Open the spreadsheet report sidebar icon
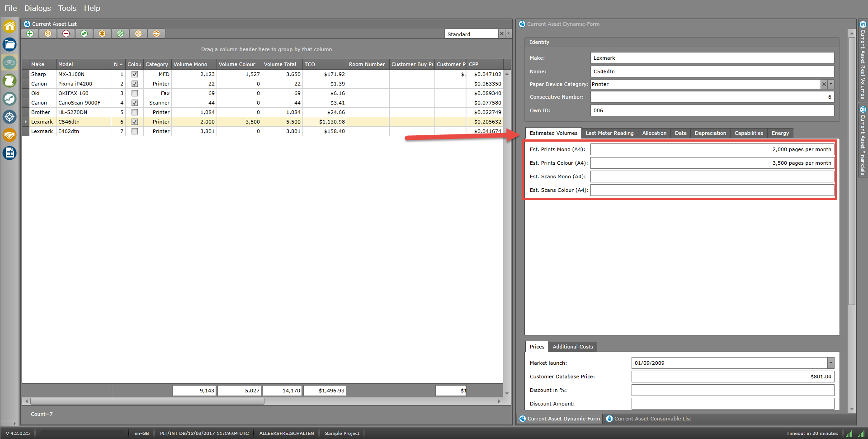This screenshot has width=868, height=439. (9, 153)
